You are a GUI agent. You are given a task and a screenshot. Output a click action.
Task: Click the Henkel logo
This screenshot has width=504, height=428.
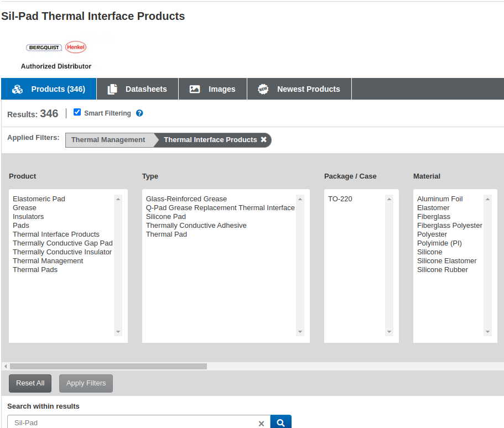pyautogui.click(x=76, y=47)
